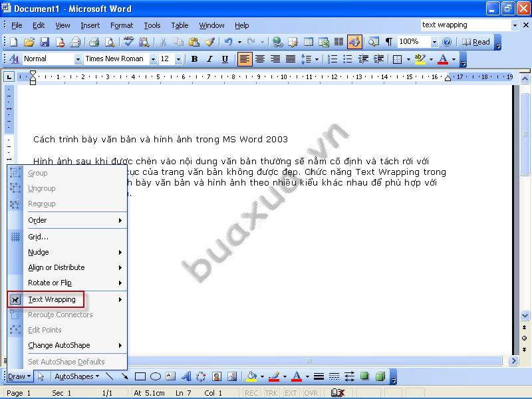Open the AutoShapes menu
Image resolution: width=532 pixels, height=399 pixels.
click(76, 376)
